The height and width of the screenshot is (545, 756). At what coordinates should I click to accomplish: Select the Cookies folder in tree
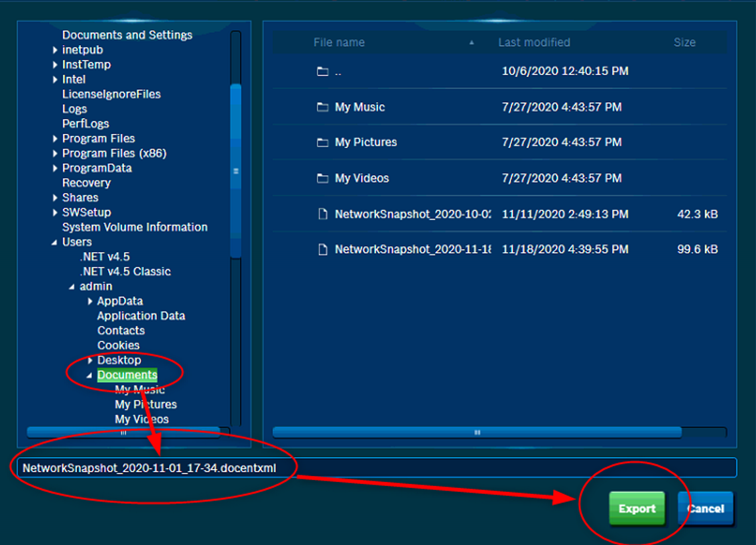119,346
